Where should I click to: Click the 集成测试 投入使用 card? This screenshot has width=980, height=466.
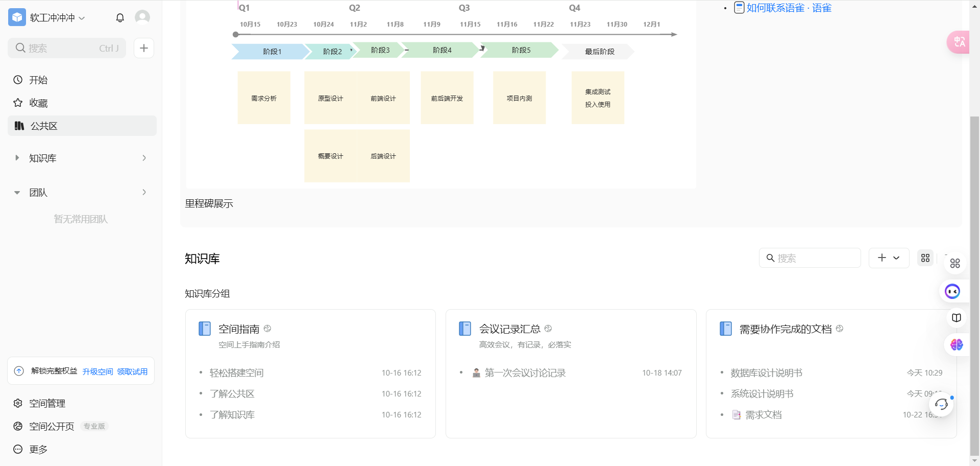click(598, 98)
